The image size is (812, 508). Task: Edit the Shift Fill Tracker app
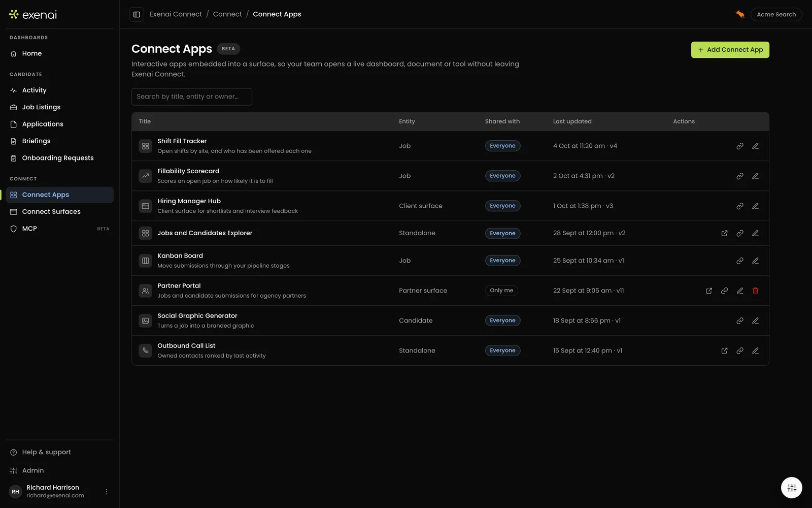(755, 146)
